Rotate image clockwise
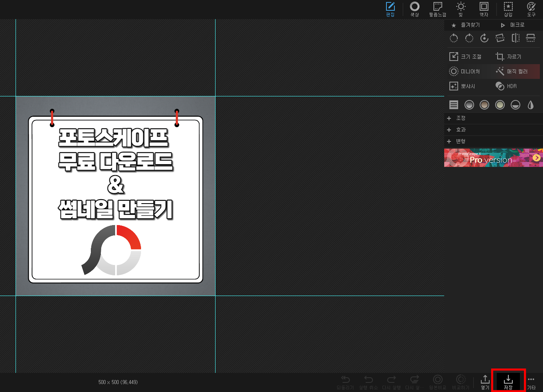 [469, 38]
